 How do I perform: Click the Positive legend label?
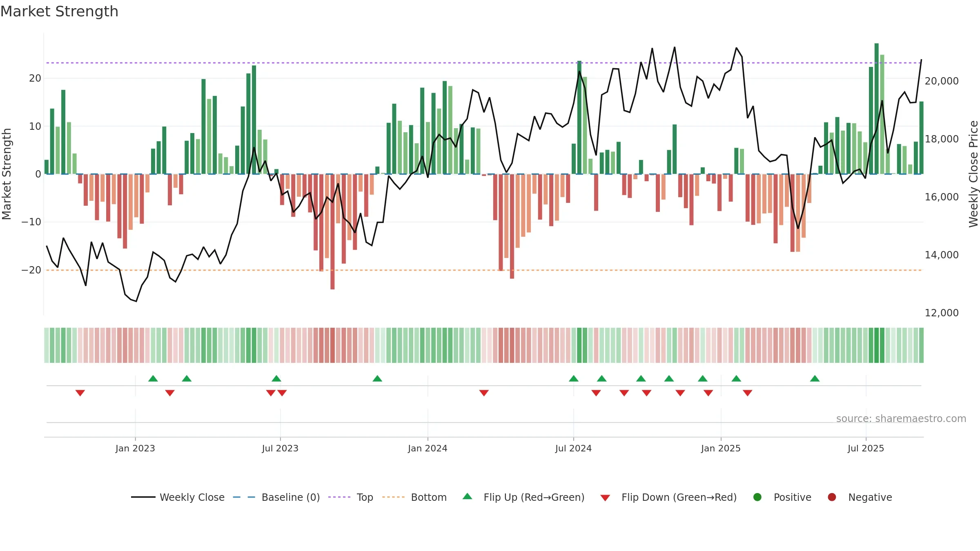click(793, 497)
